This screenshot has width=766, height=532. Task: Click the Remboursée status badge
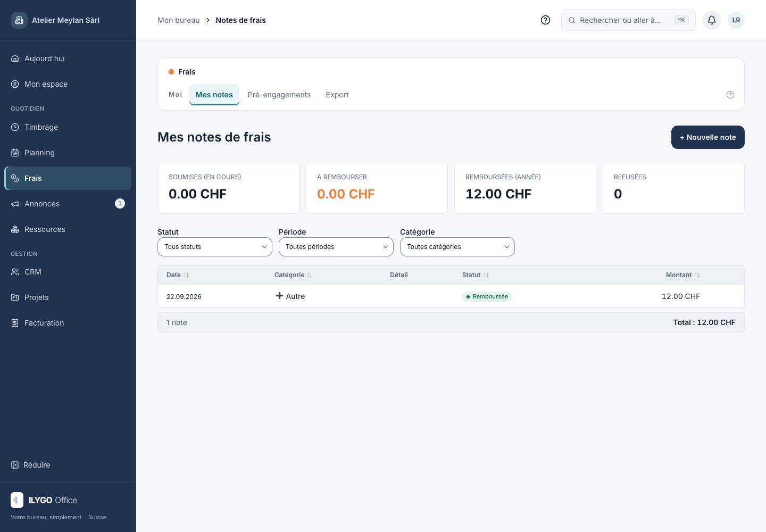pos(487,297)
